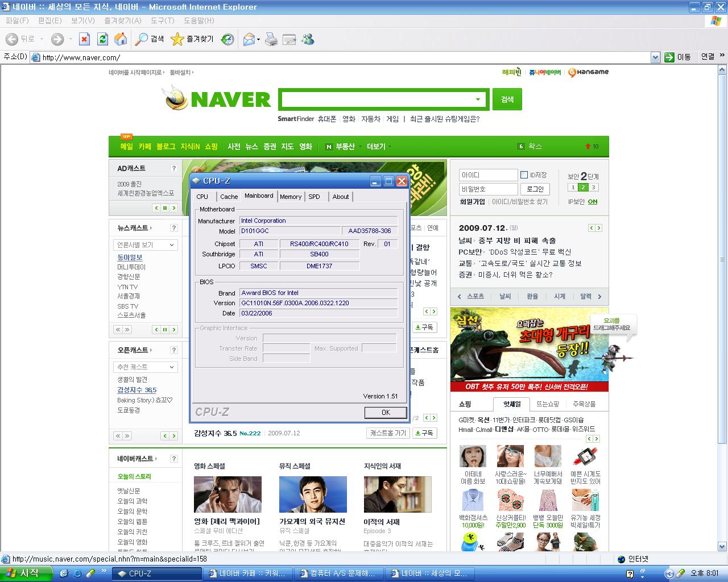Screen dimensions: 728x582
Task: Click the AD캐스트 help question icon
Action: point(173,168)
